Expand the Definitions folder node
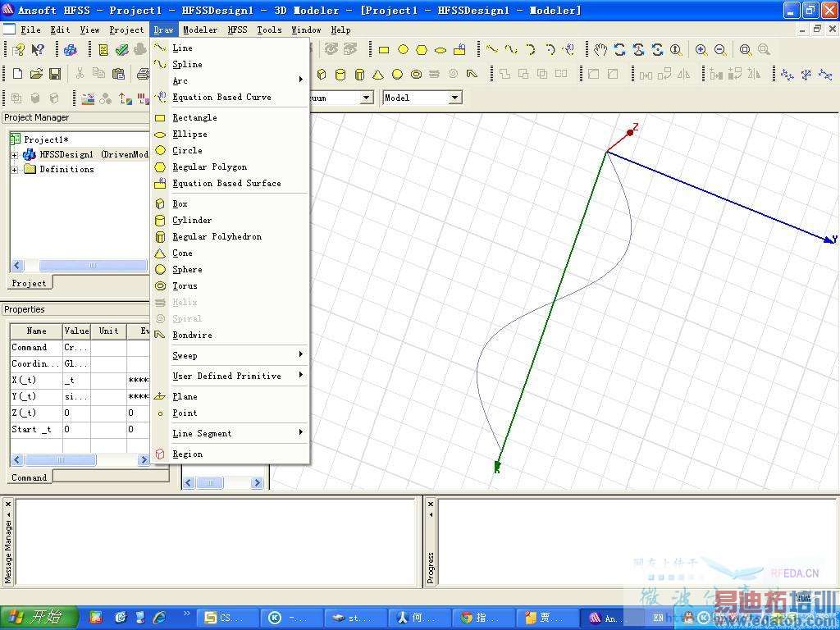Viewport: 840px width, 630px height. click(14, 170)
